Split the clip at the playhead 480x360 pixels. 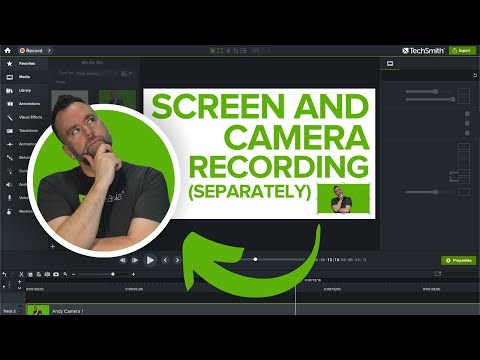[47, 274]
